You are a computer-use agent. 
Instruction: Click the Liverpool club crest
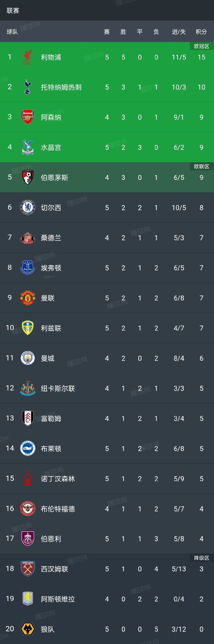click(x=28, y=57)
